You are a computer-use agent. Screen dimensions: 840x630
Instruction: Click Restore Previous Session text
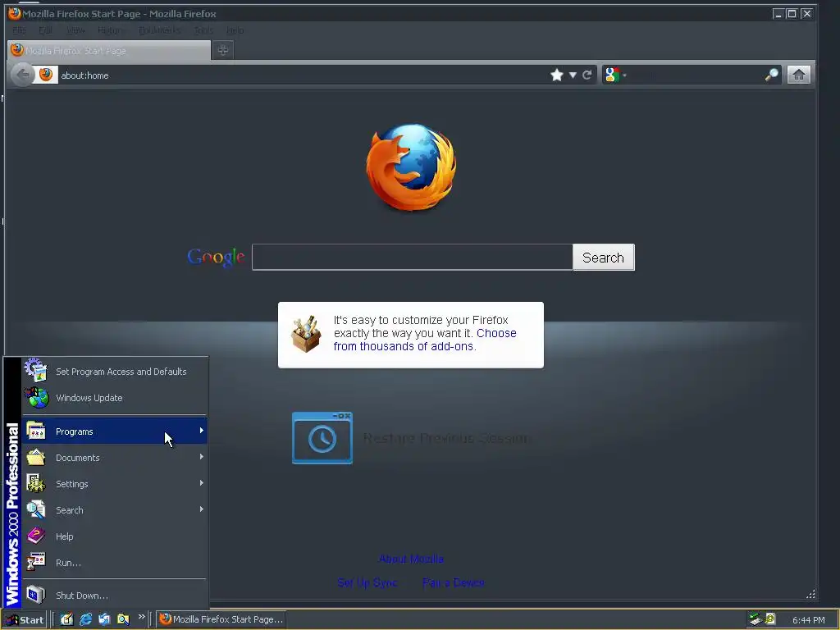447,438
